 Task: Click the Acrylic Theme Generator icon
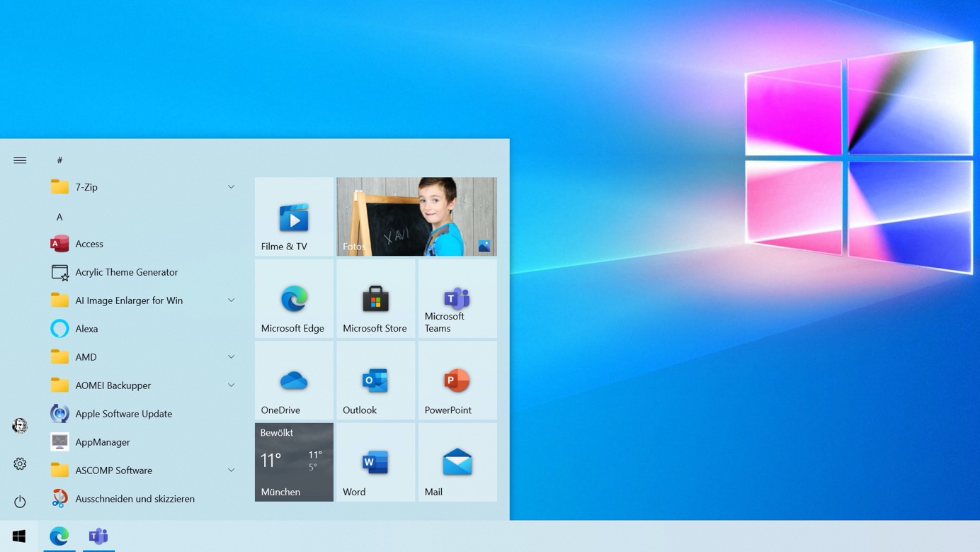point(59,272)
